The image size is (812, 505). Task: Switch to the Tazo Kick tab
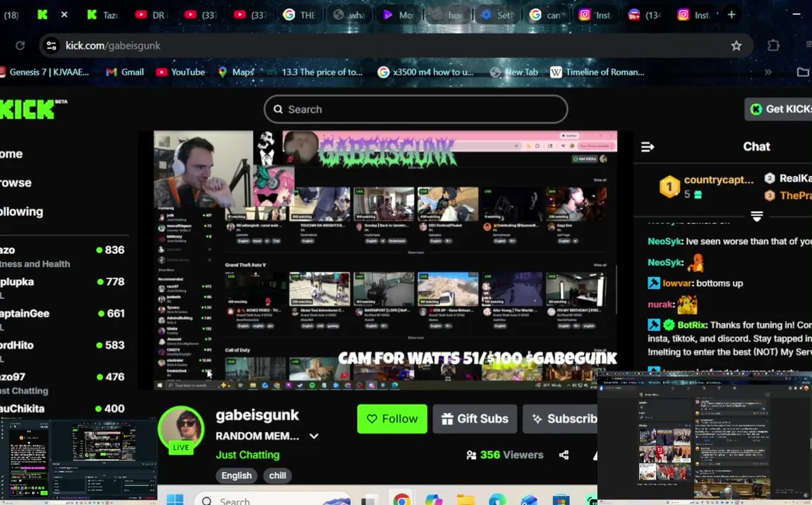click(x=103, y=15)
